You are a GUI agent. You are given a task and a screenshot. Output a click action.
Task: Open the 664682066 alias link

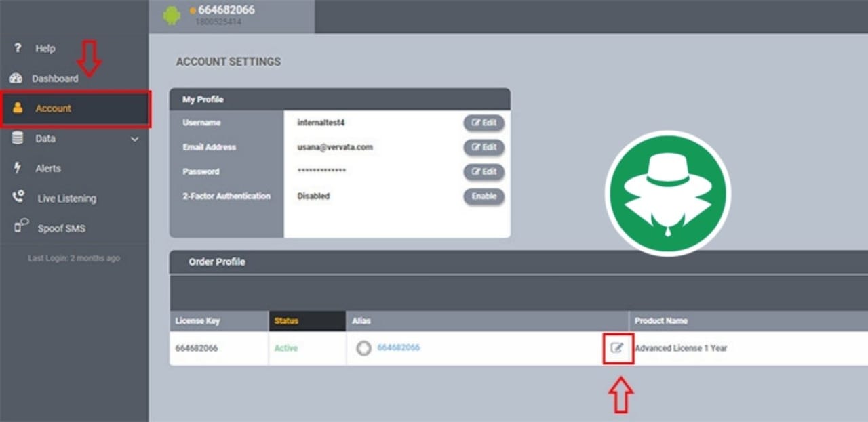click(398, 347)
